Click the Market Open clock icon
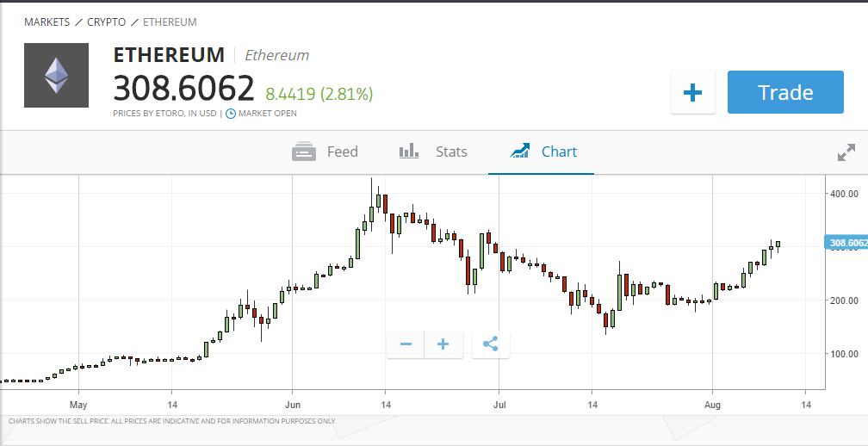 (x=231, y=113)
